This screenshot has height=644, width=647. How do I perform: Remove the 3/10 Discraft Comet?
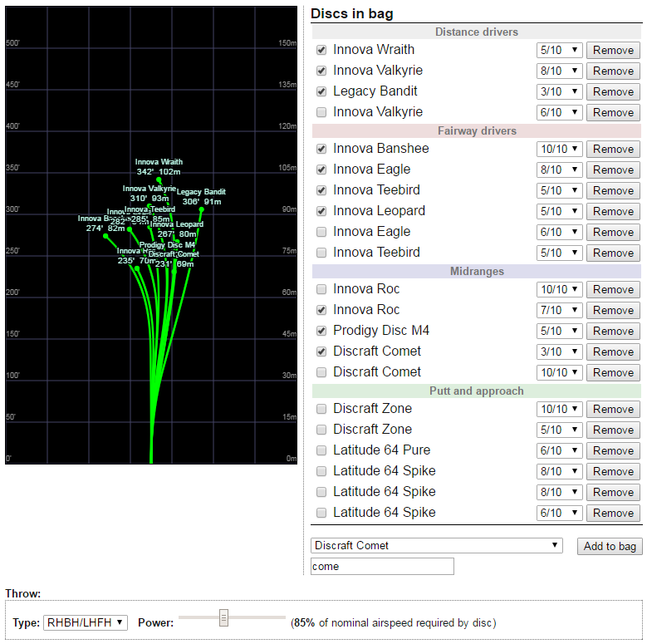click(613, 351)
